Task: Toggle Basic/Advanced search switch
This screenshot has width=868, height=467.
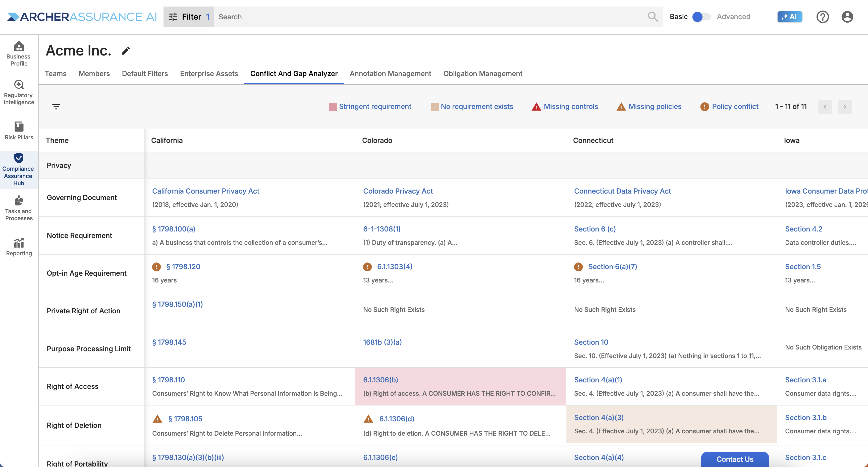Action: [x=701, y=17]
